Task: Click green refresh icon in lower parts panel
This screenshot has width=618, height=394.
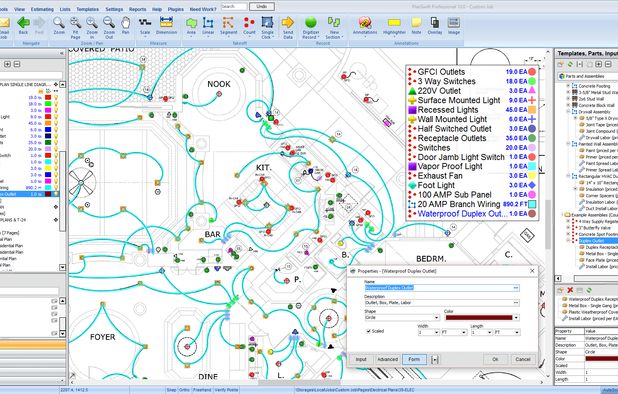Action: point(589,290)
